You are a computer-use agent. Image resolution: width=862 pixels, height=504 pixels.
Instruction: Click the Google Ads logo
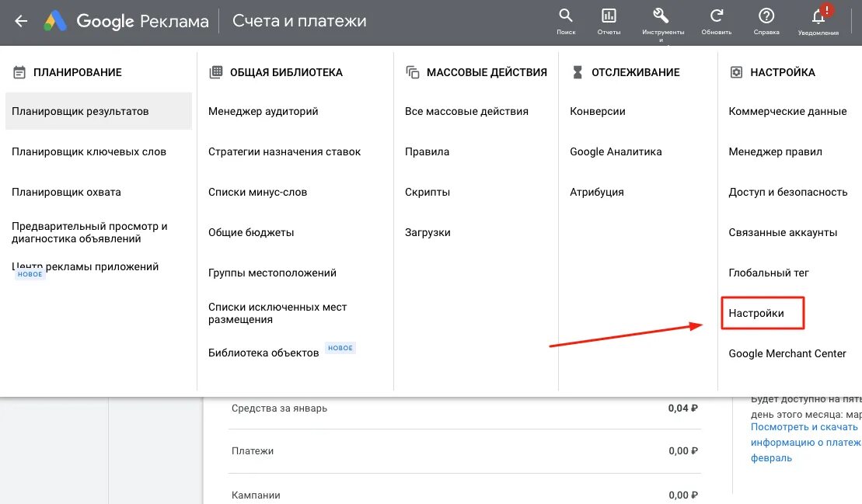(55, 22)
